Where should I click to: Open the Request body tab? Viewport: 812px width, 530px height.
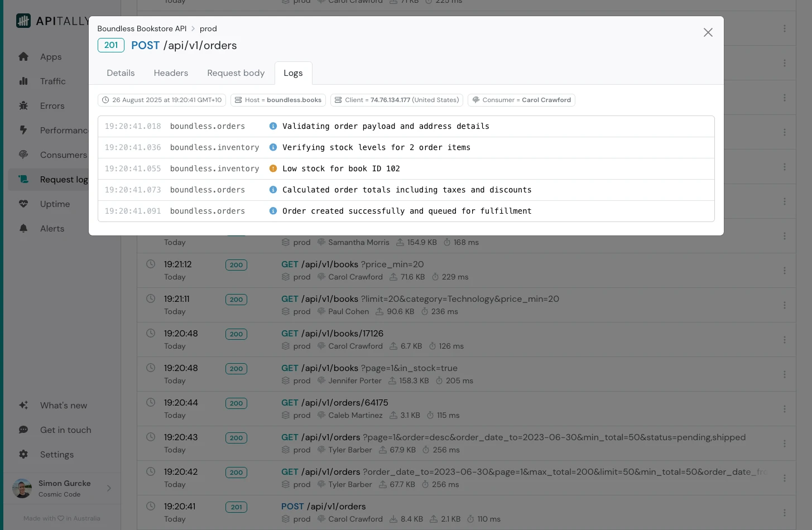[x=236, y=73]
